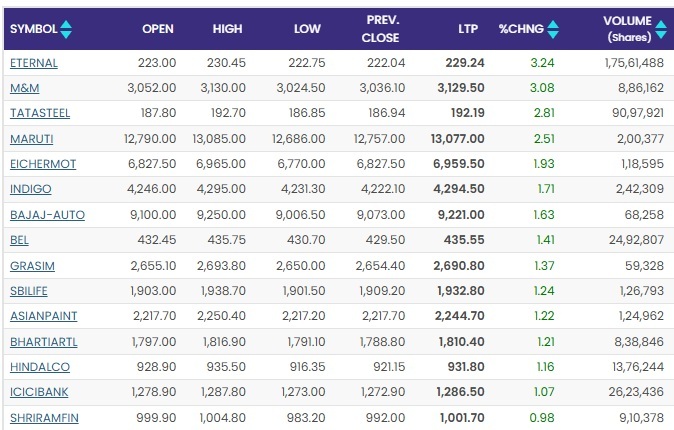Select the ICICIBANK stock link
This screenshot has height=430, width=674.
tap(38, 392)
